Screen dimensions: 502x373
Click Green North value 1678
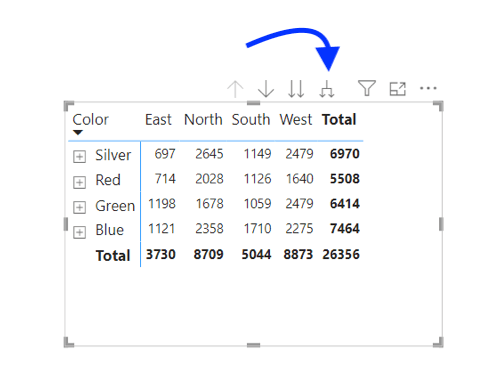pyautogui.click(x=209, y=204)
